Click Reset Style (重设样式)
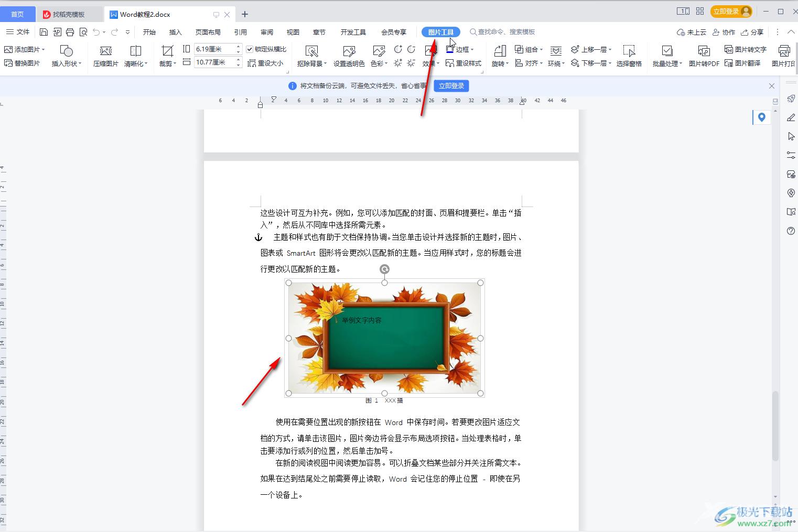Viewport: 798px width, 532px height. click(463, 63)
